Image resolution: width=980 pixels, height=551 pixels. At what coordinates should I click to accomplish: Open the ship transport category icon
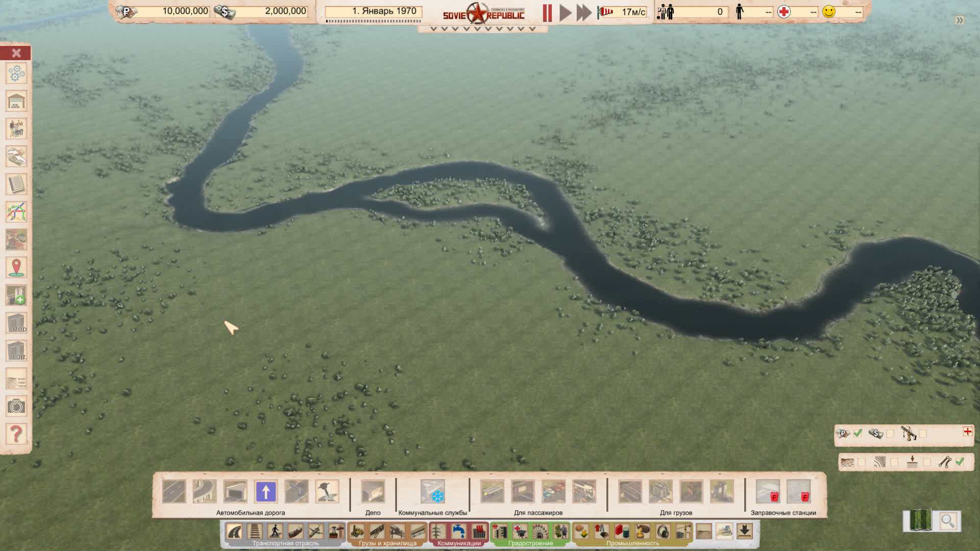pyautogui.click(x=296, y=532)
